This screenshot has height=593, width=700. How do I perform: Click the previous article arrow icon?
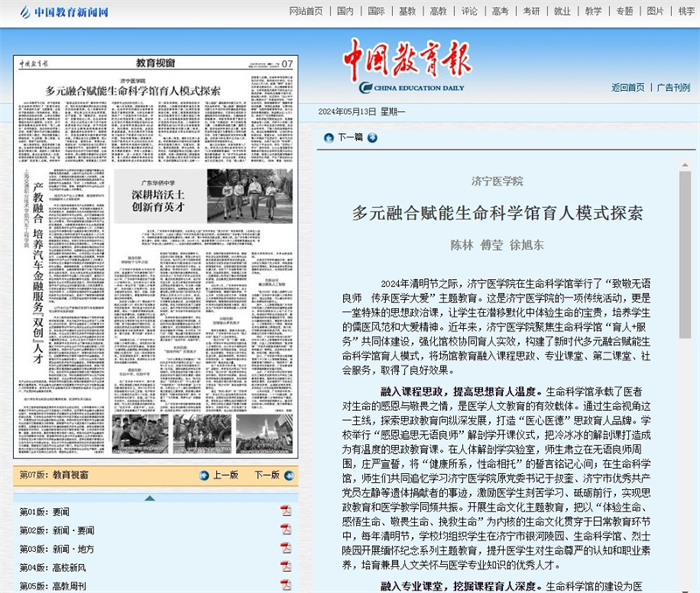tap(329, 138)
